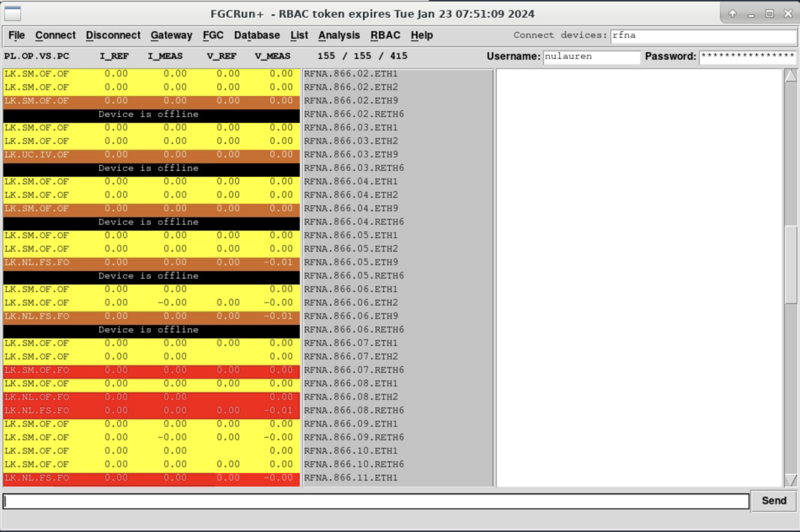Select device RFNA.866.09.RETH6

pyautogui.click(x=354, y=437)
